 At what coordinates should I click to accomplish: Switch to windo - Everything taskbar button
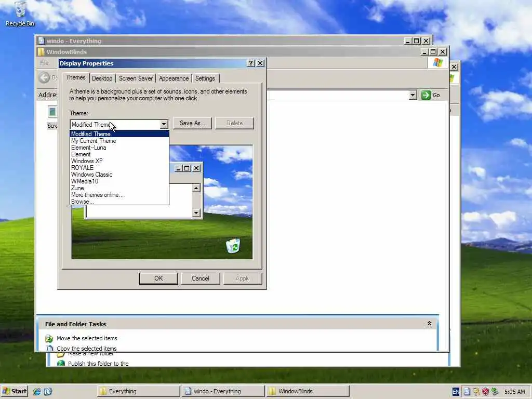coord(223,391)
